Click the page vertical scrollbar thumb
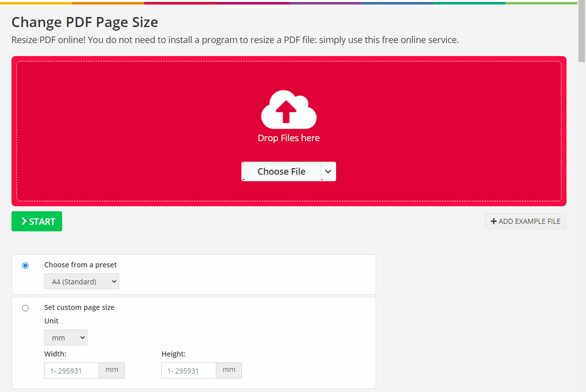Screen dimensions: 586x392 coord(582,31)
